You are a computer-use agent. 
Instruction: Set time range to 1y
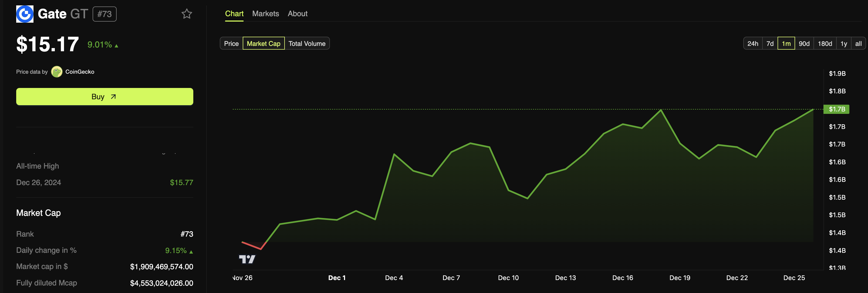(843, 43)
